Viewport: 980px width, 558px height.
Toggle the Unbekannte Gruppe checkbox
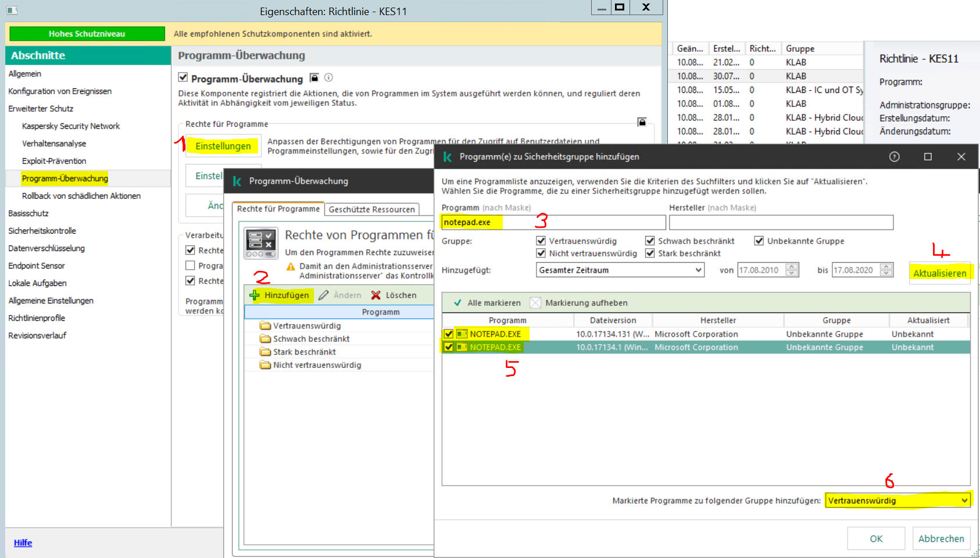(759, 241)
